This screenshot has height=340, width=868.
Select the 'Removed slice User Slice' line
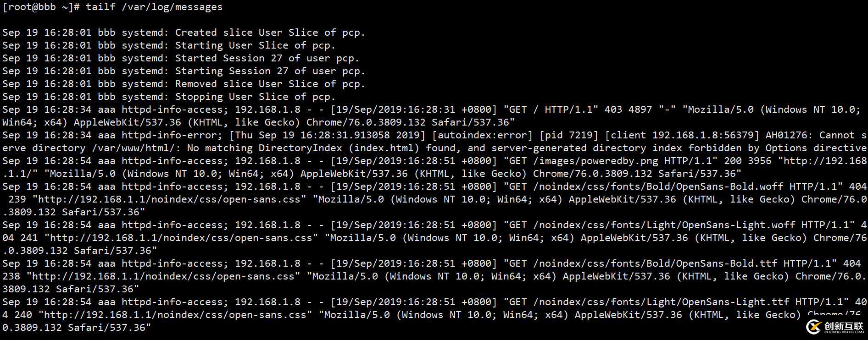[x=184, y=84]
